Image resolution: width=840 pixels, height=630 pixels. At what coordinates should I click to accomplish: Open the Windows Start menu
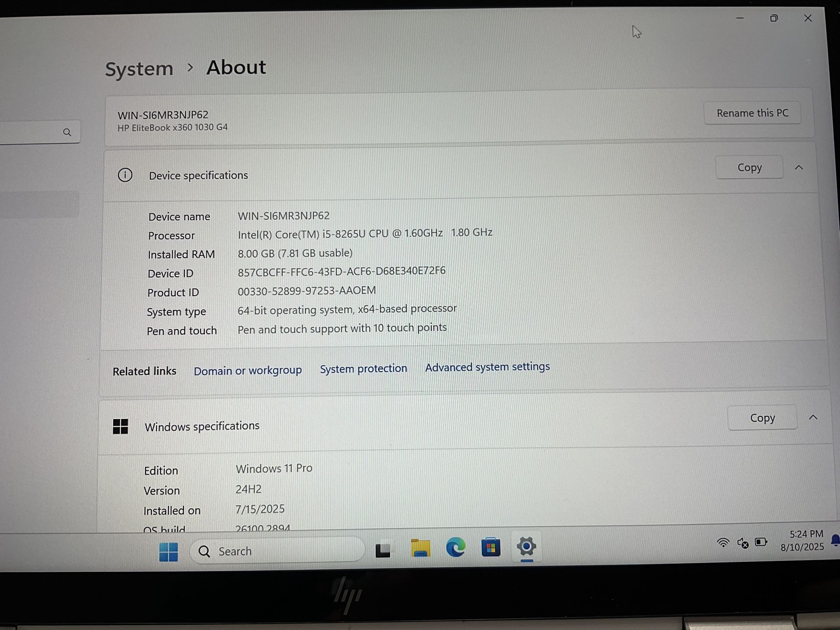click(x=168, y=552)
